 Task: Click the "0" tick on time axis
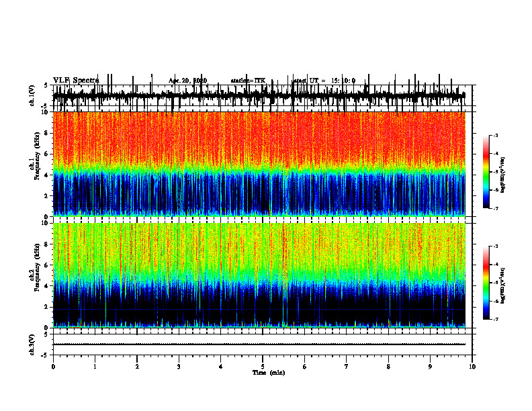point(53,367)
